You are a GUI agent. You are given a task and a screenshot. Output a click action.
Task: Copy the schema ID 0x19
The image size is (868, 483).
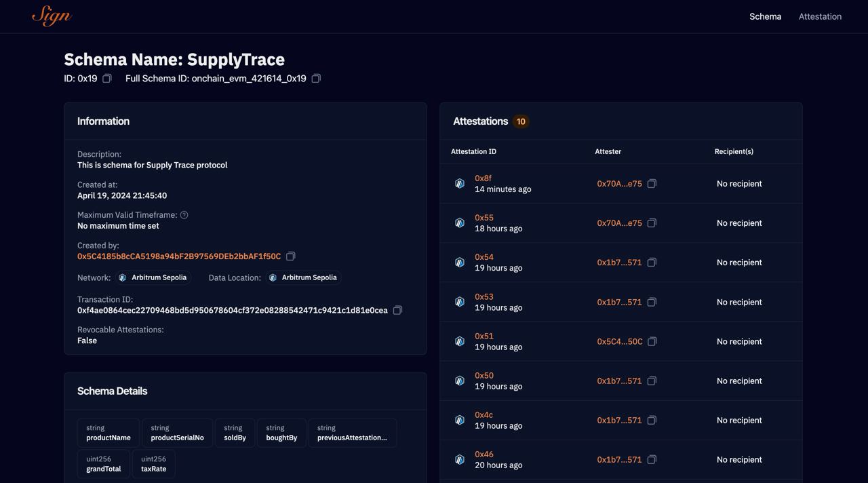106,78
